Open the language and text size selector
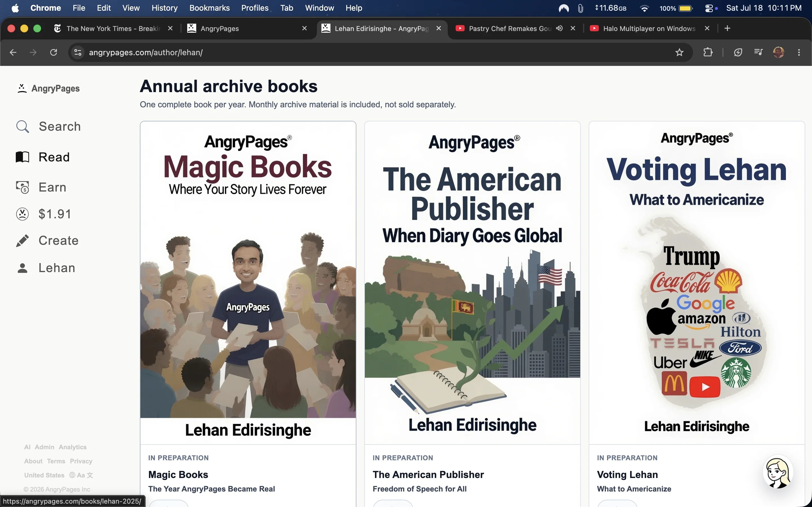This screenshot has width=812, height=507. (81, 475)
